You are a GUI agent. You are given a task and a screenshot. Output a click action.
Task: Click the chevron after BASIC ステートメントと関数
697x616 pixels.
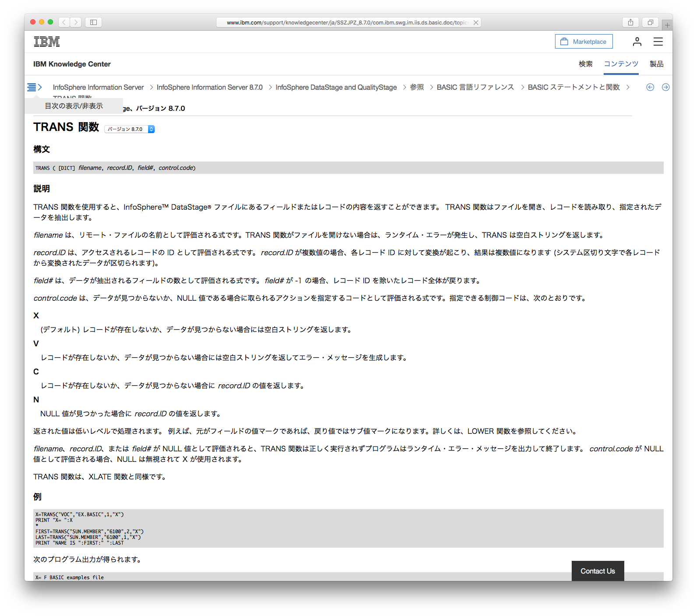click(x=628, y=87)
